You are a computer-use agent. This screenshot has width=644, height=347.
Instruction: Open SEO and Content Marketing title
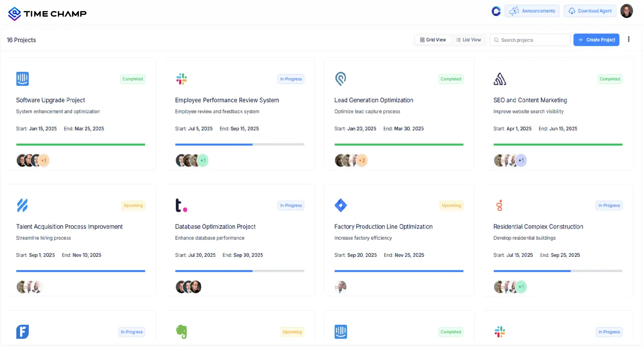pyautogui.click(x=530, y=100)
